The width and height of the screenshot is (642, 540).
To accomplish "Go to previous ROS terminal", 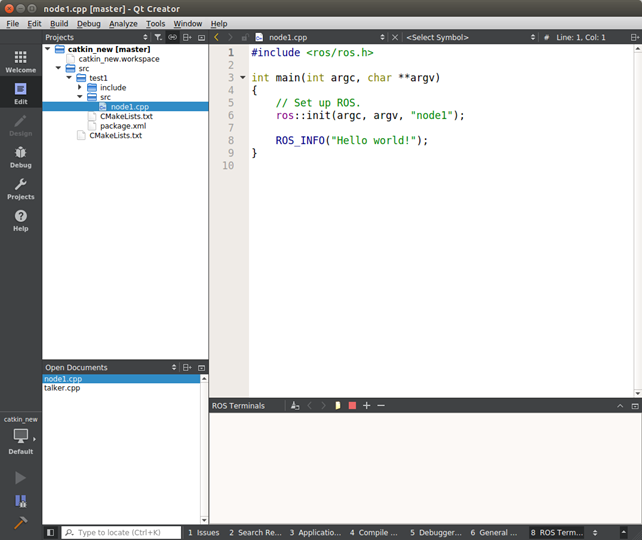I will [x=310, y=405].
